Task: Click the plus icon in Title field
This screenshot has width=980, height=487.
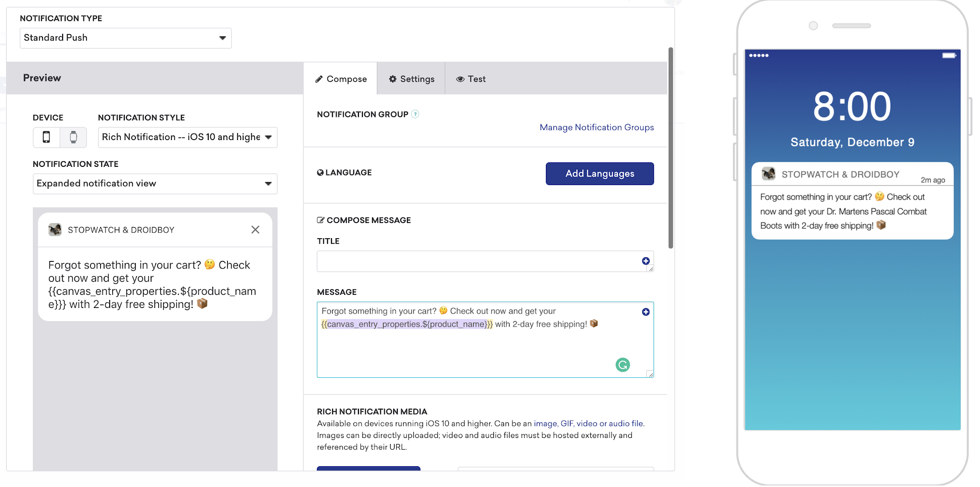Action: click(x=645, y=261)
